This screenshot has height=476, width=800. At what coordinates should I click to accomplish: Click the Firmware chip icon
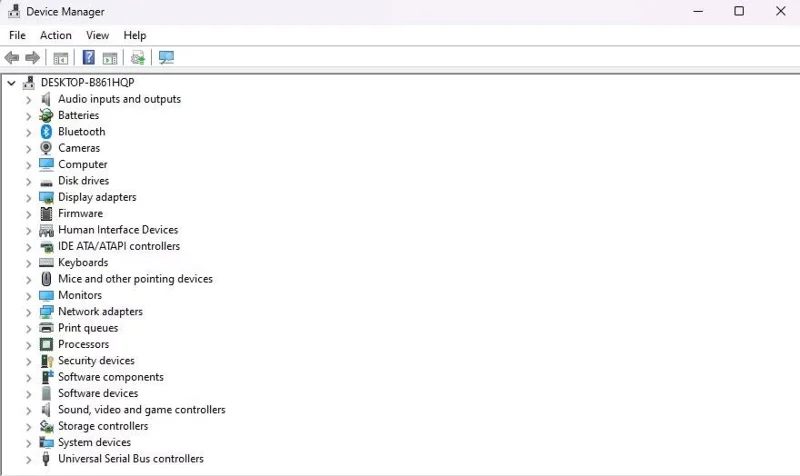tap(46, 214)
